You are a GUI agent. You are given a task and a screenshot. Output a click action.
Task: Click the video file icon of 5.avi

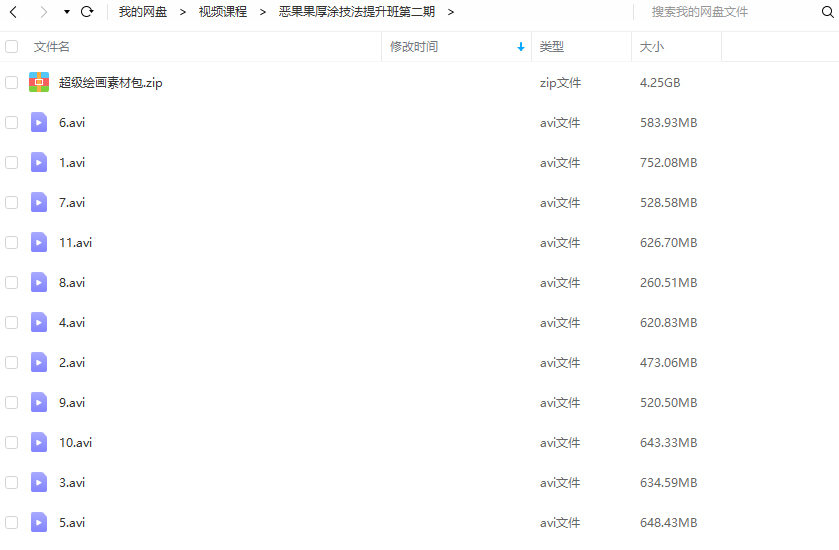(x=39, y=522)
